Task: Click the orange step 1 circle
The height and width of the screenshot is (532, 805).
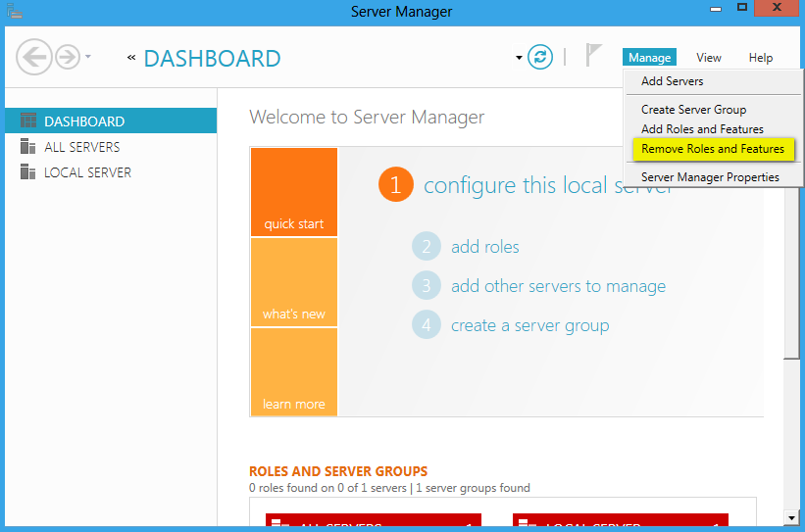Action: (396, 184)
